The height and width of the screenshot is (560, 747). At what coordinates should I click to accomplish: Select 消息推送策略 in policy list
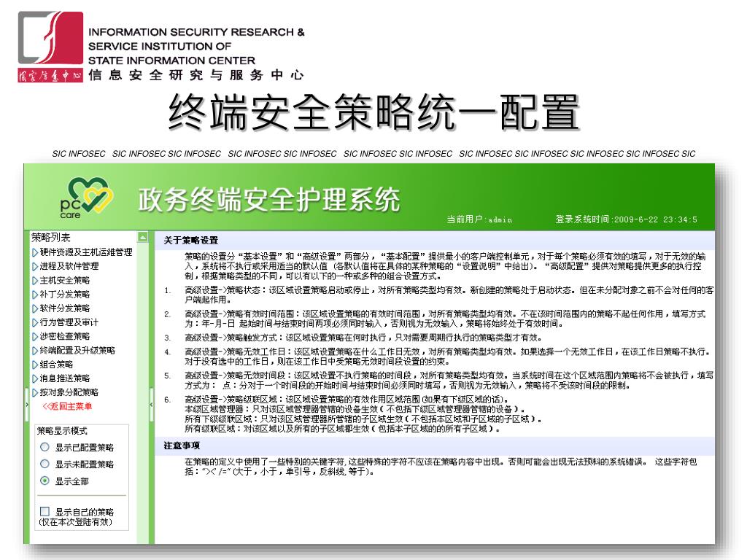pos(65,378)
